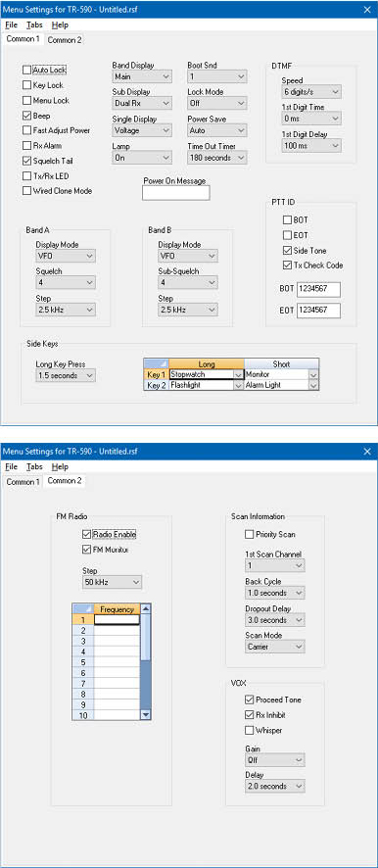Image resolution: width=378 pixels, height=868 pixels.
Task: Open Band A Display Mode dropdown
Action: point(66,256)
